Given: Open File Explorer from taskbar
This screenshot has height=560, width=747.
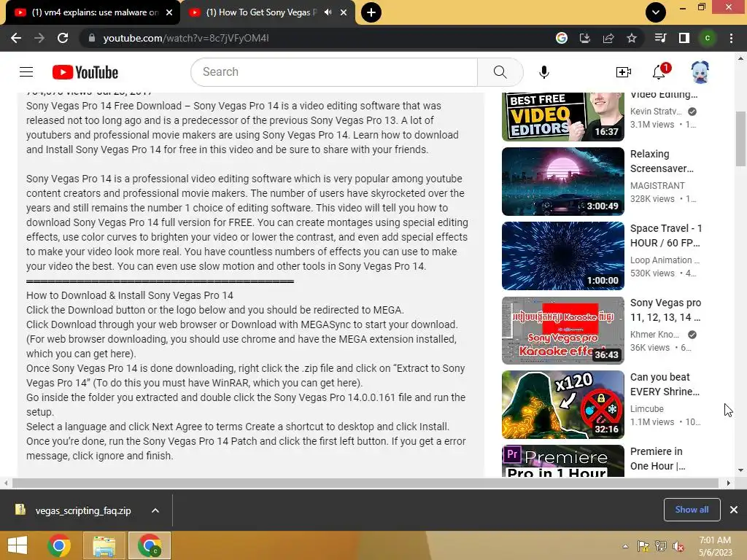Looking at the screenshot, I should 104,545.
